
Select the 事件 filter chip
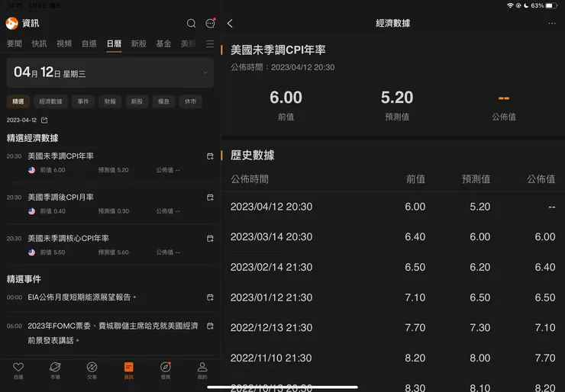point(83,101)
